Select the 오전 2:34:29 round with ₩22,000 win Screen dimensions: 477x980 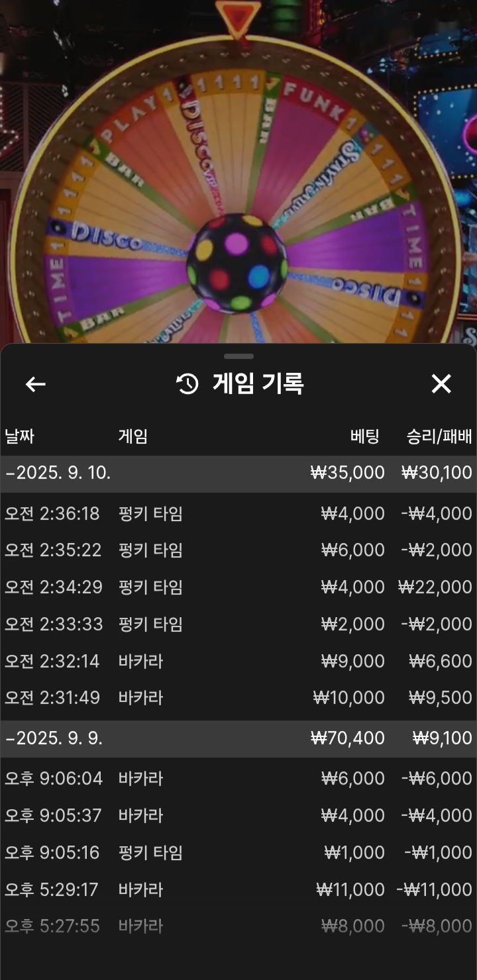tap(238, 587)
